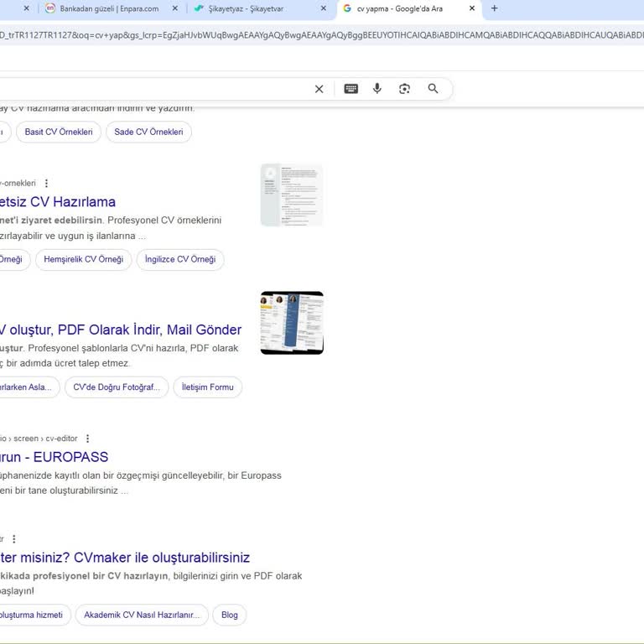Close the Enpara.com tab

click(x=175, y=8)
